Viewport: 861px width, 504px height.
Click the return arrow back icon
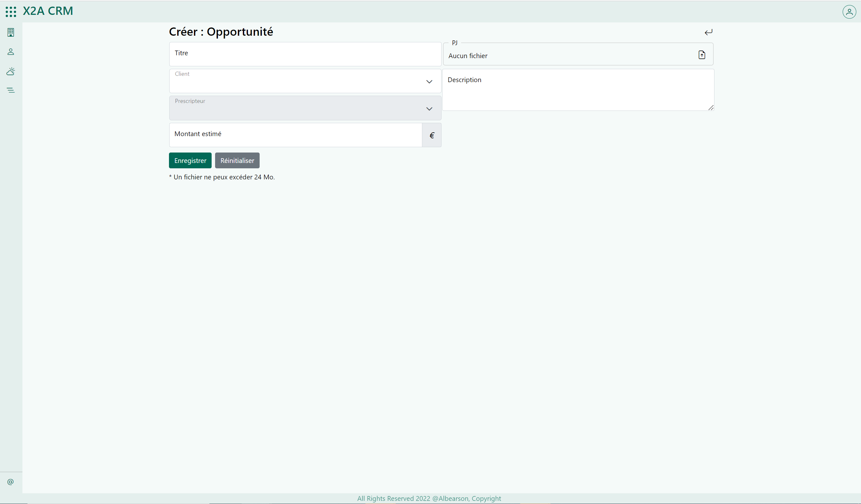(708, 32)
